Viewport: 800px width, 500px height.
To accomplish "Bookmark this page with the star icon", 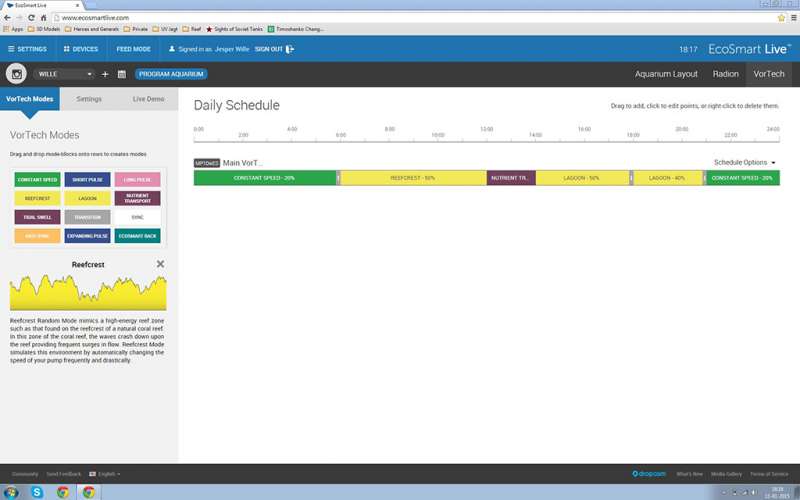I will coord(780,18).
